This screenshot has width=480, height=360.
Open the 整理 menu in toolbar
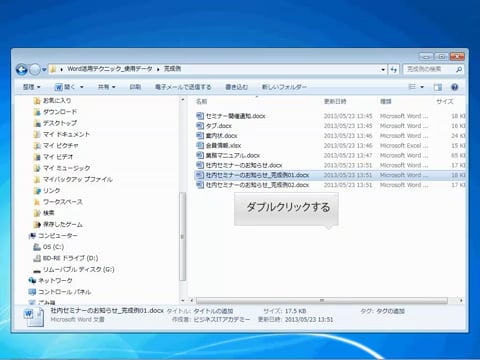coord(31,87)
